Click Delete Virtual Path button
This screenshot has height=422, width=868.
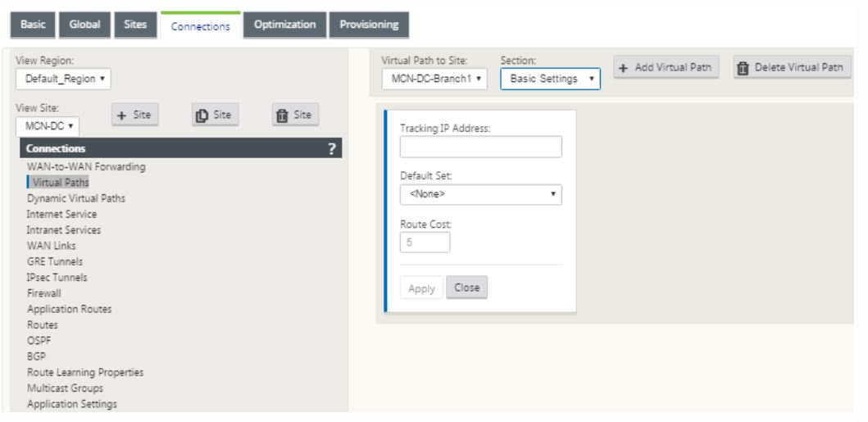click(x=792, y=67)
